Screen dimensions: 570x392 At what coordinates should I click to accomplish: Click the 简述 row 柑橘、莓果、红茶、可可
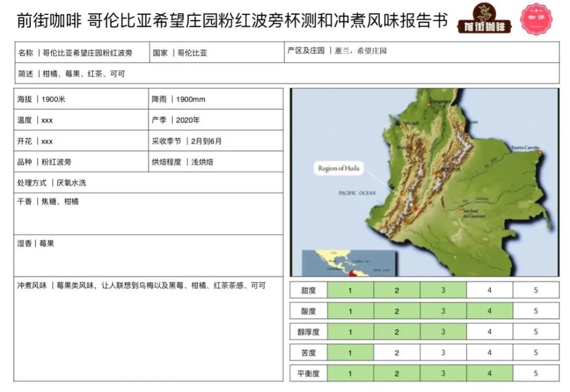tap(287, 73)
